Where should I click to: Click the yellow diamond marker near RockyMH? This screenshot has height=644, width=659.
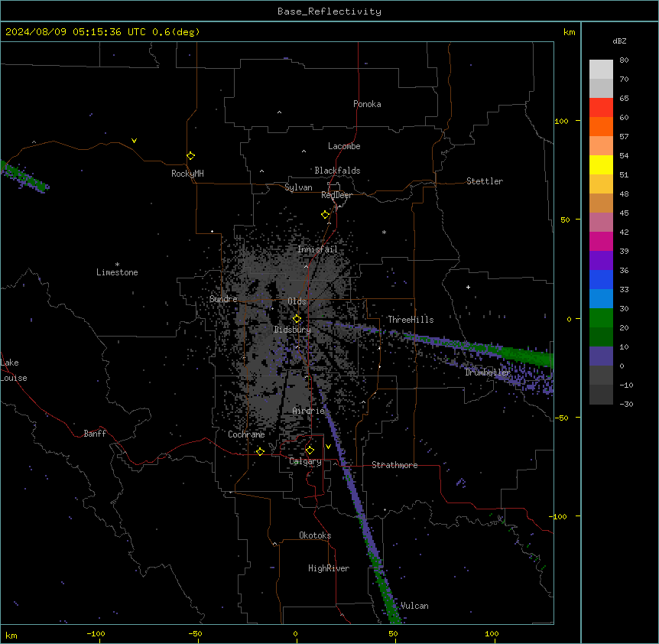pyautogui.click(x=190, y=156)
